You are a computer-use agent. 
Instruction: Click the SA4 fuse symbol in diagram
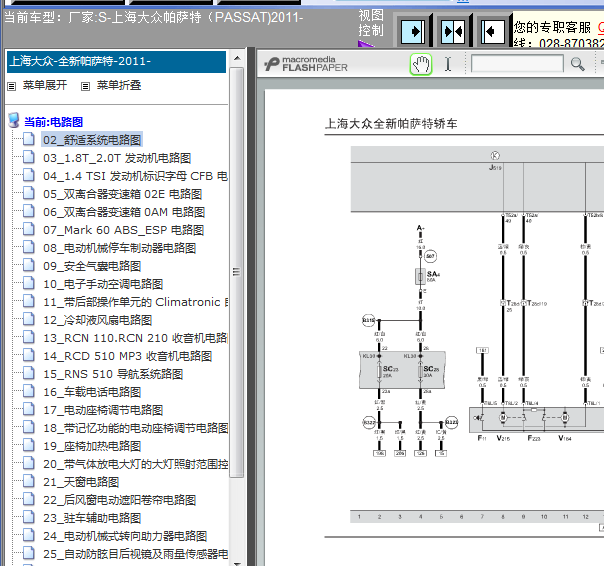point(420,276)
